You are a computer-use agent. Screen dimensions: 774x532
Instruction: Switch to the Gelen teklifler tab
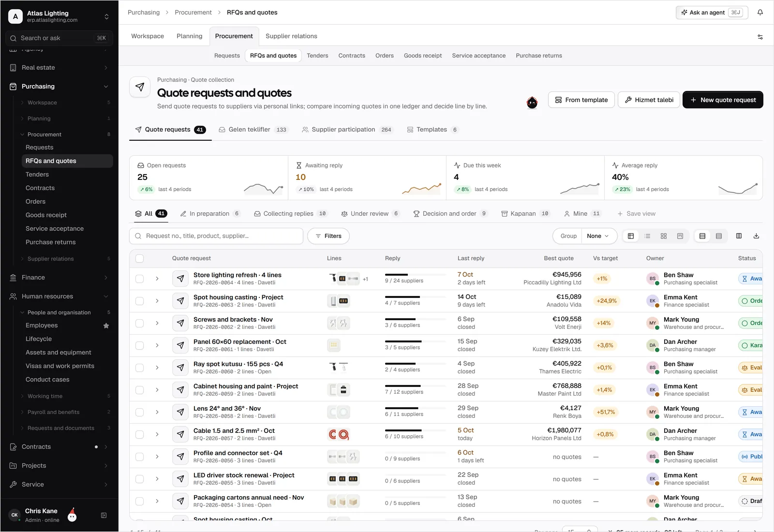pyautogui.click(x=253, y=130)
